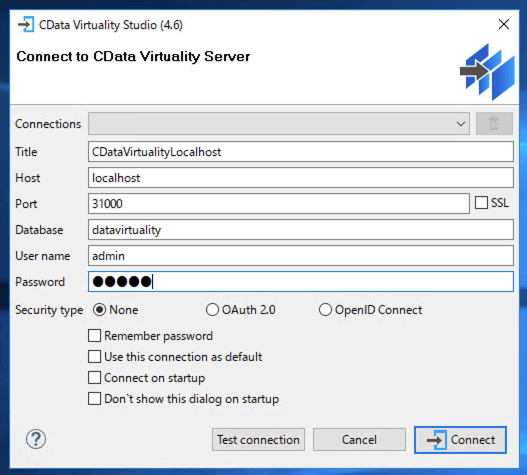Click the trash delete connection icon
The width and height of the screenshot is (527, 475).
494,123
